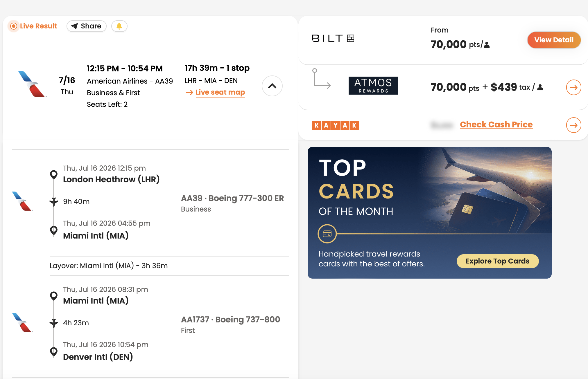Click the Denver Intl location pin
Screen dimensions: 588x379
(x=54, y=352)
